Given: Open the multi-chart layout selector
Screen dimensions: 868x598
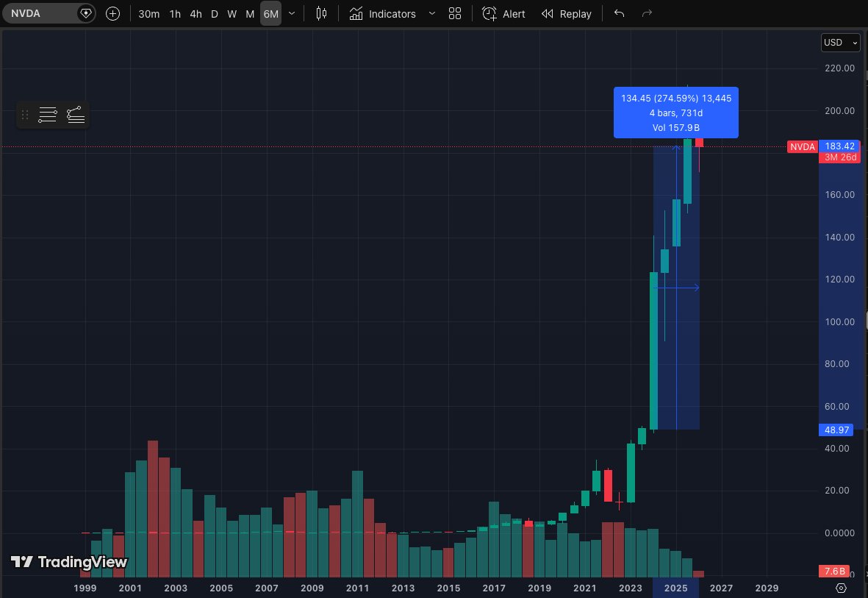Looking at the screenshot, I should [x=454, y=13].
